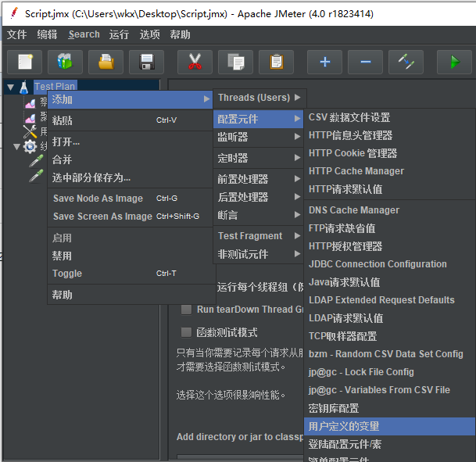Screen dimensions: 476x462
Task: Choose 选中部分保存为... context menu entry
Action: (x=131, y=177)
